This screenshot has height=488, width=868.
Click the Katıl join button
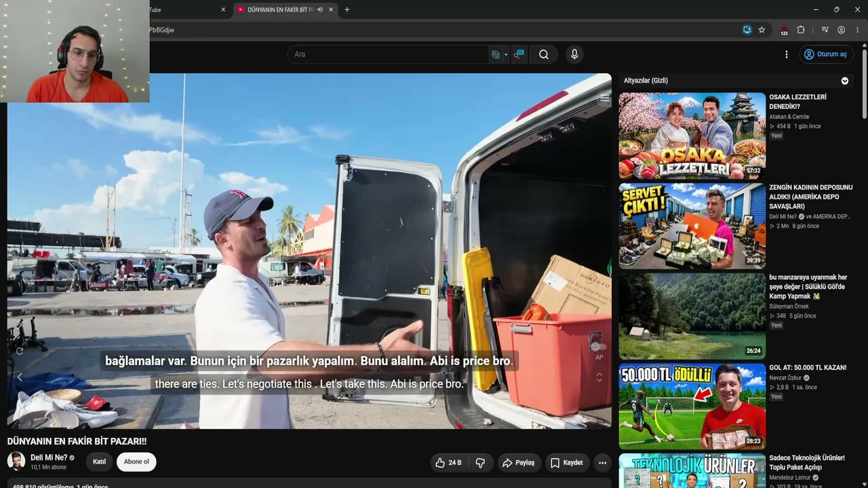[99, 462]
